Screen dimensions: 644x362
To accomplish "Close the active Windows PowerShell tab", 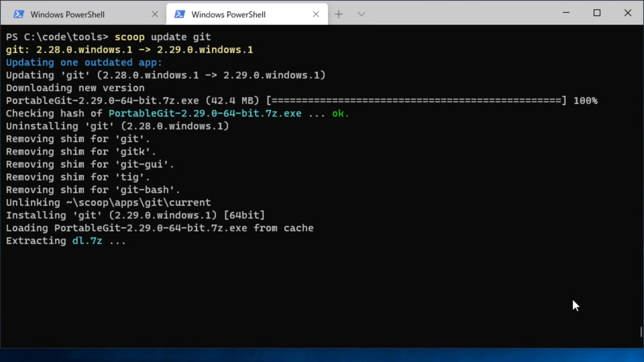I will coord(316,14).
